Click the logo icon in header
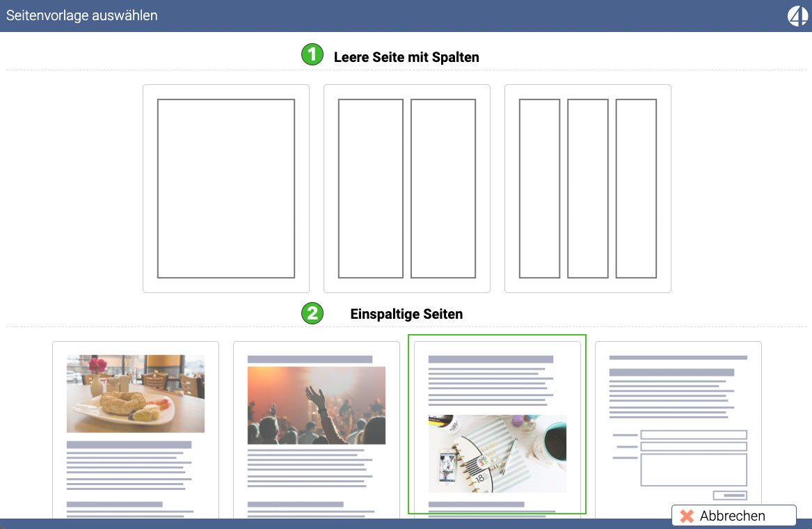This screenshot has height=529, width=812. pos(797,15)
